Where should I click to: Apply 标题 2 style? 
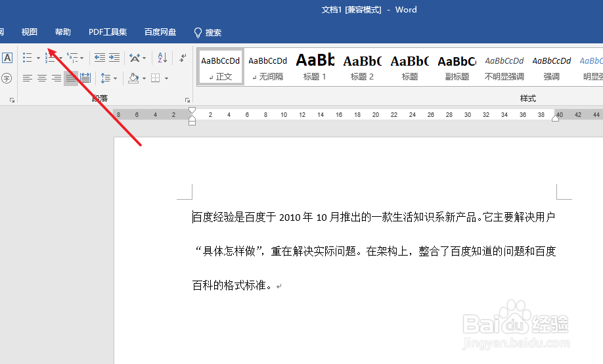[x=363, y=66]
